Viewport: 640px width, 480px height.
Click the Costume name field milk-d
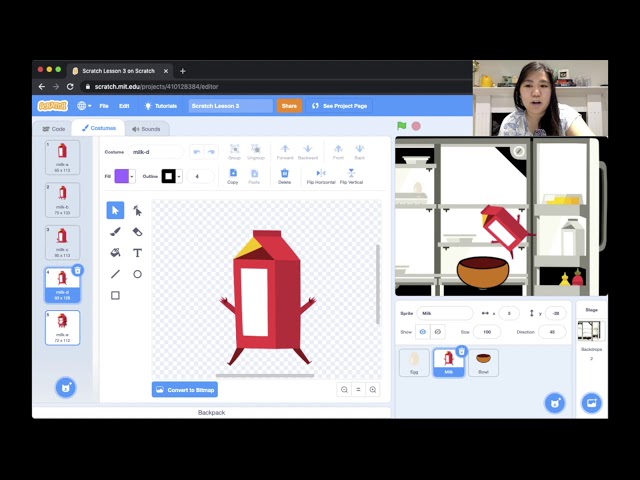pos(156,152)
